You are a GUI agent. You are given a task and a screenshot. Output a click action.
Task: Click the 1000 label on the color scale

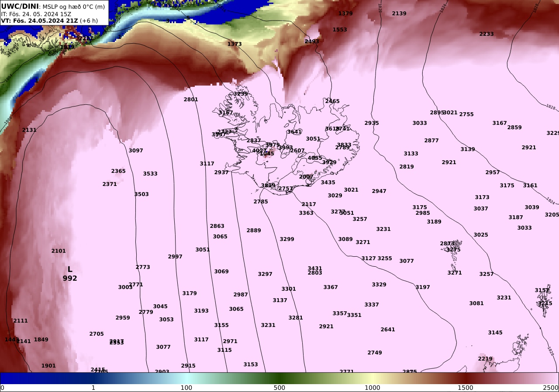[x=373, y=388]
